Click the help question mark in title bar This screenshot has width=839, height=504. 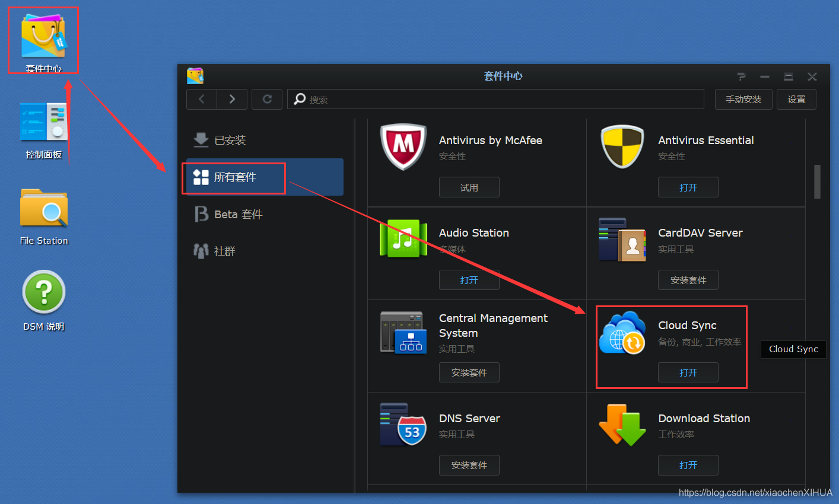(x=741, y=76)
